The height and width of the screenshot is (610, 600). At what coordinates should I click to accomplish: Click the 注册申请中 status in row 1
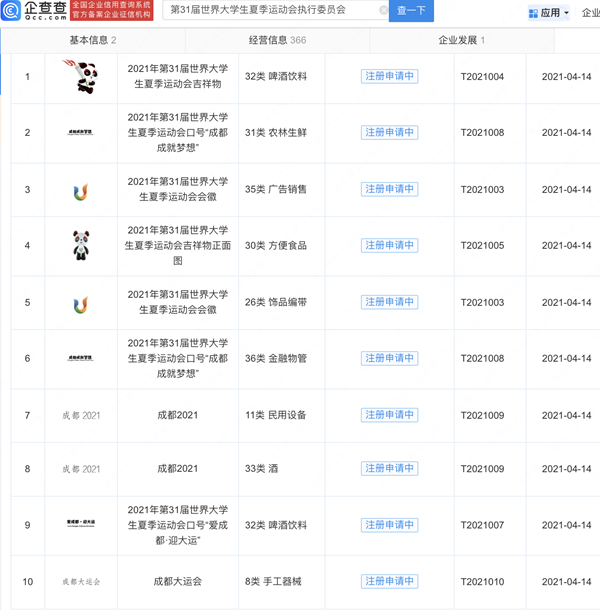coord(389,77)
